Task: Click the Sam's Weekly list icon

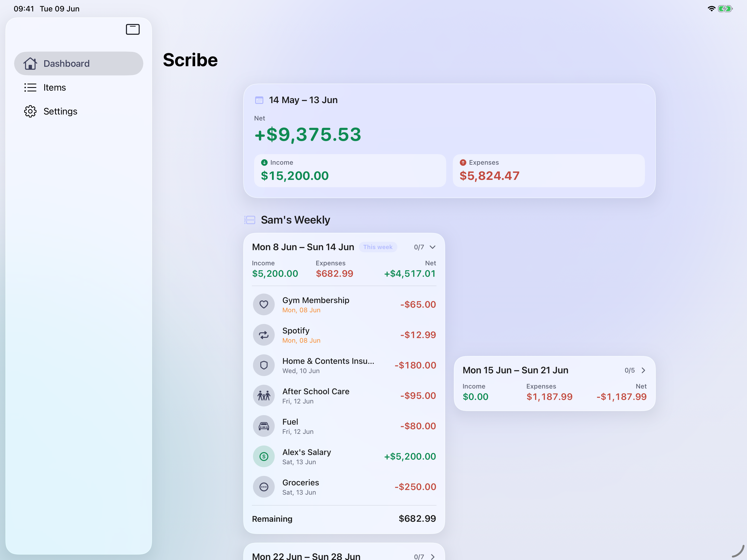Action: pyautogui.click(x=249, y=220)
